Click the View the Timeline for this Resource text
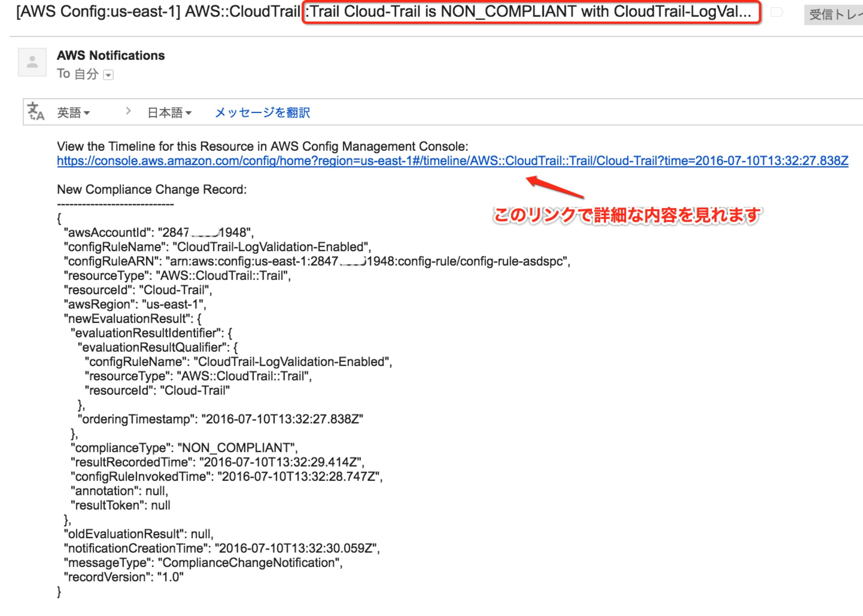The image size is (863, 616). point(263,147)
